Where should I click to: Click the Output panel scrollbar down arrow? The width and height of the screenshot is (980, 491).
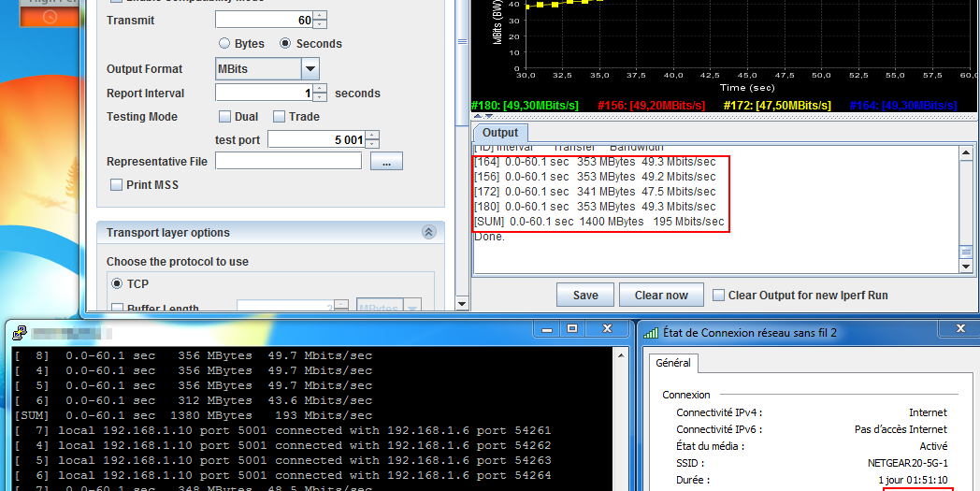click(967, 267)
